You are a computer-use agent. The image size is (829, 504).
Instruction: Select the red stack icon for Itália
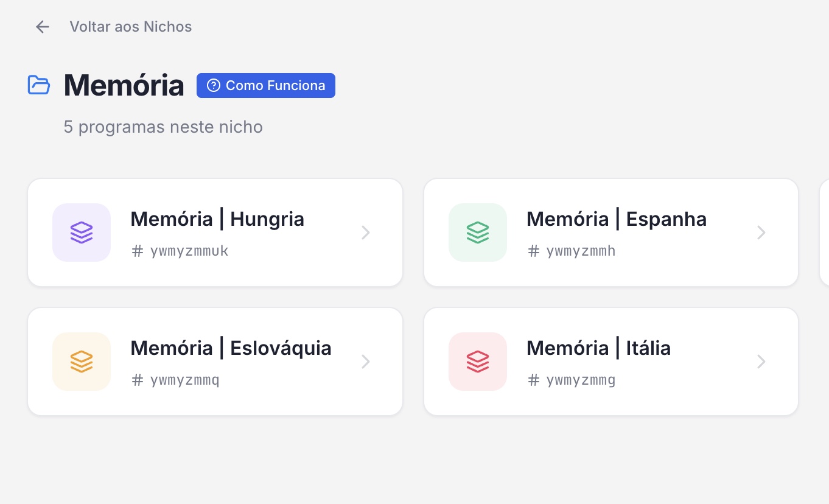coord(478,362)
